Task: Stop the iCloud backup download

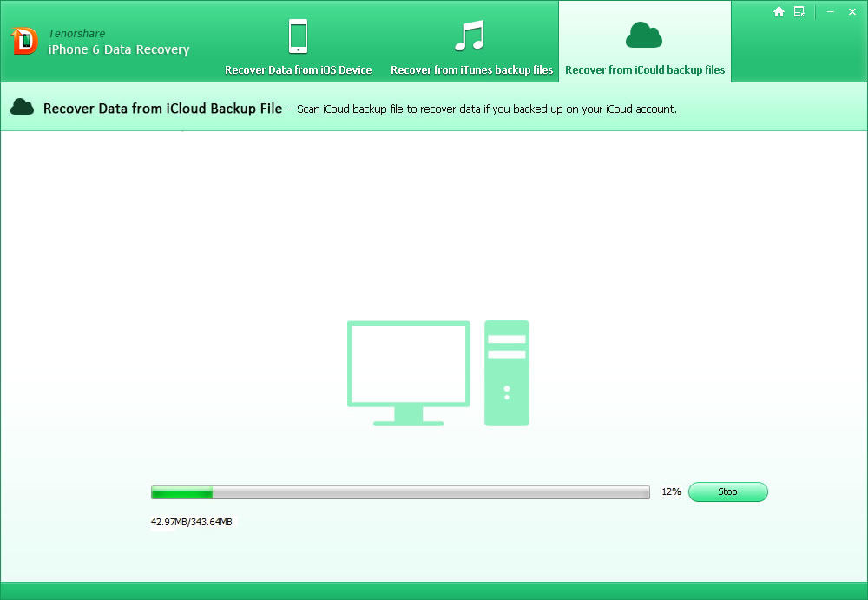Action: click(728, 492)
